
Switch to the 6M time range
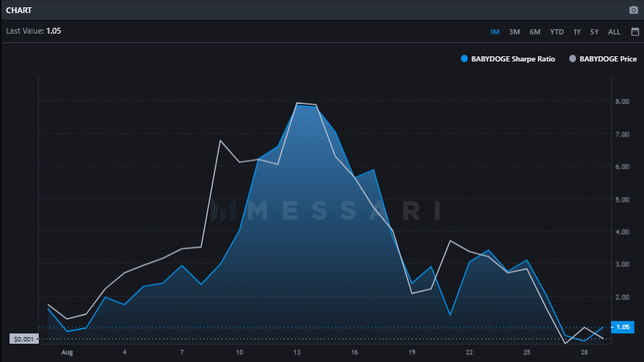coord(535,32)
